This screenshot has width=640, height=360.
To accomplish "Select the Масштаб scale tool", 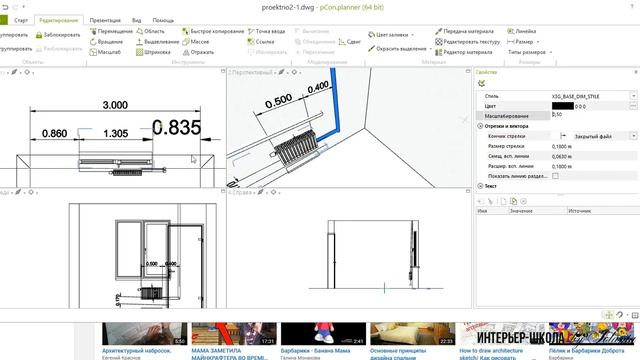I will click(105, 52).
